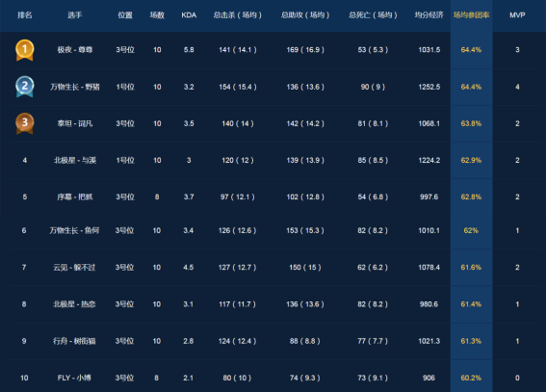Click the silver rank 2 medal icon

click(x=24, y=87)
